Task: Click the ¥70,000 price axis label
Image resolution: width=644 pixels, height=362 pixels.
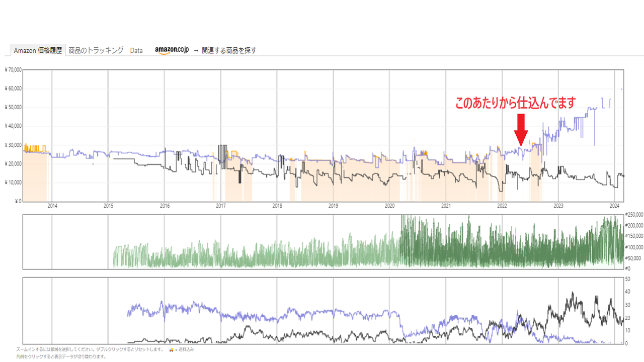Action: coord(13,70)
